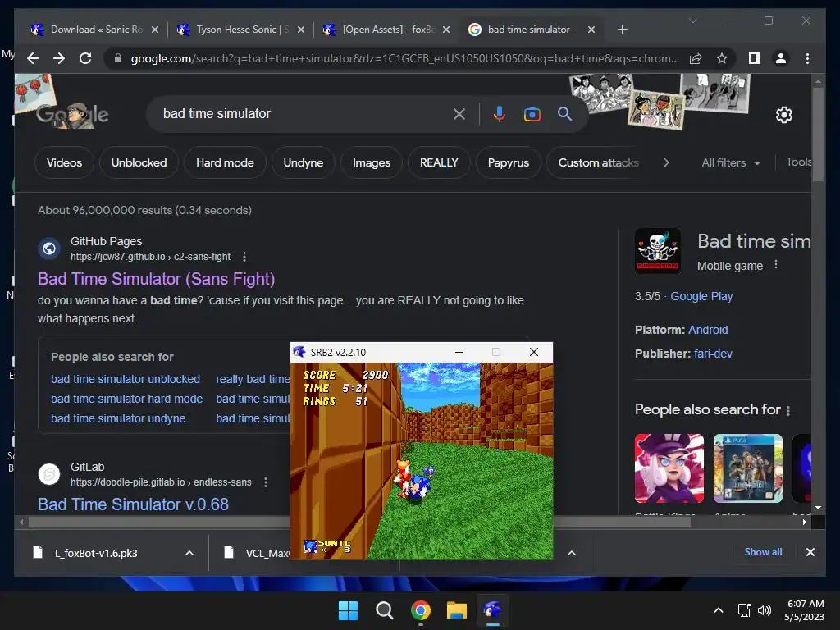Screen dimensions: 840x630
Task: Close the [Open Assets] tab
Action: coord(446,30)
